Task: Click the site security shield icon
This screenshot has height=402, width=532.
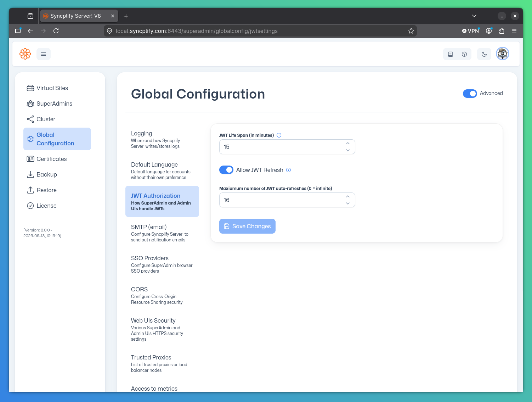Action: coord(109,31)
